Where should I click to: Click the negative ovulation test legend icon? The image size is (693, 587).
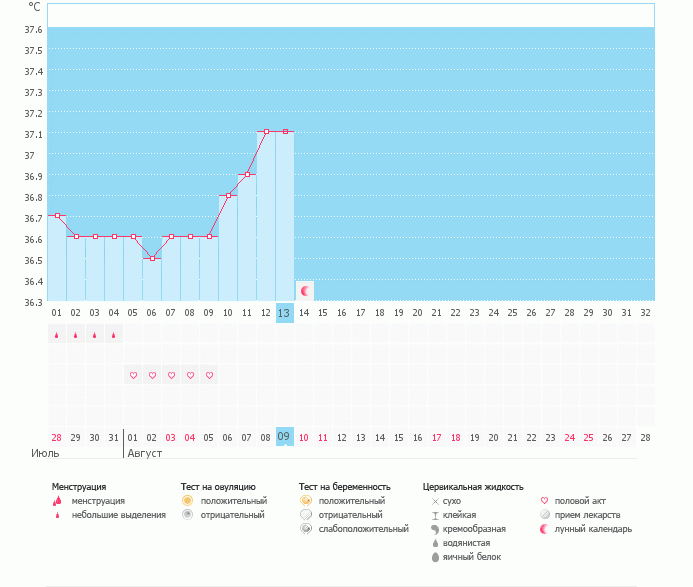pos(187,514)
